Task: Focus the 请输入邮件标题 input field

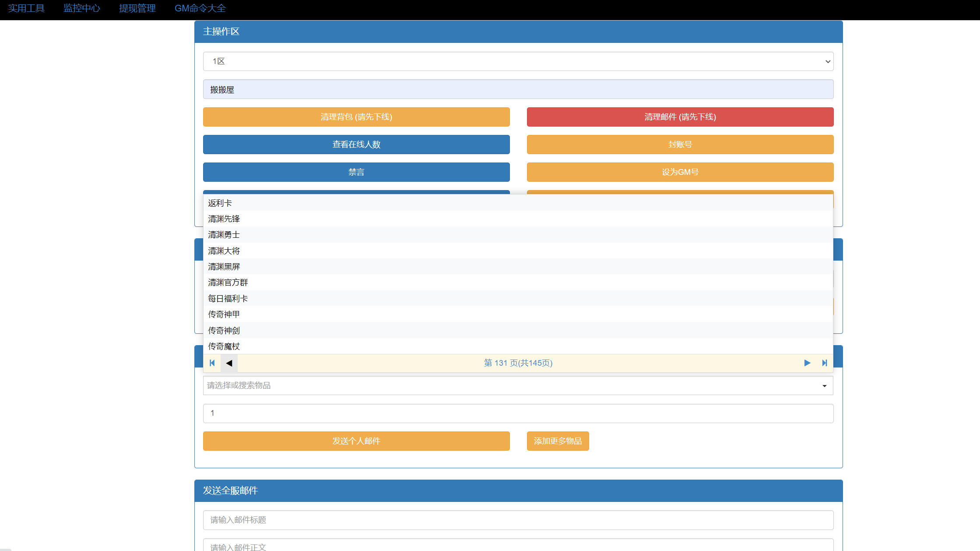Action: (518, 520)
